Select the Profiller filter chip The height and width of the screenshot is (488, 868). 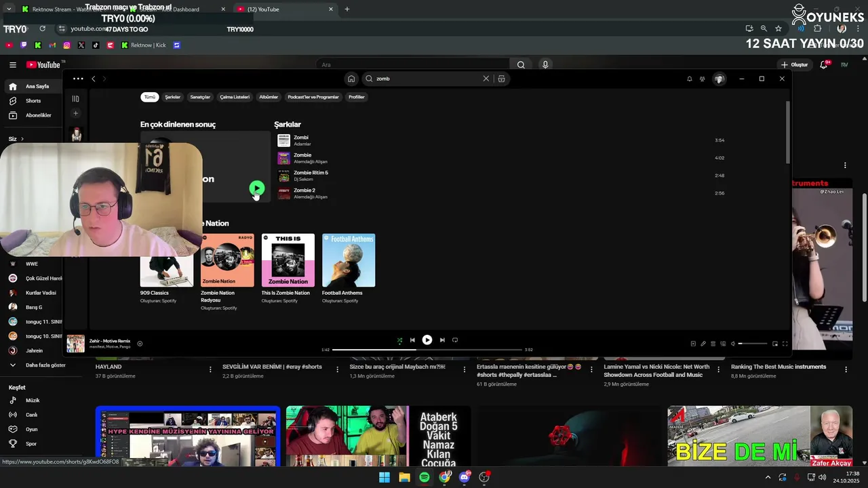coord(357,97)
